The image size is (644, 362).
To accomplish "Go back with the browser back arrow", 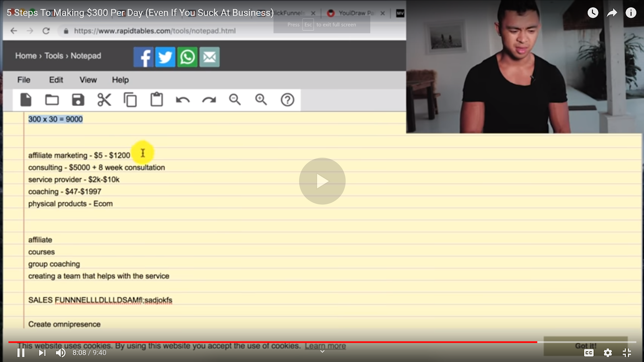I will [x=14, y=31].
